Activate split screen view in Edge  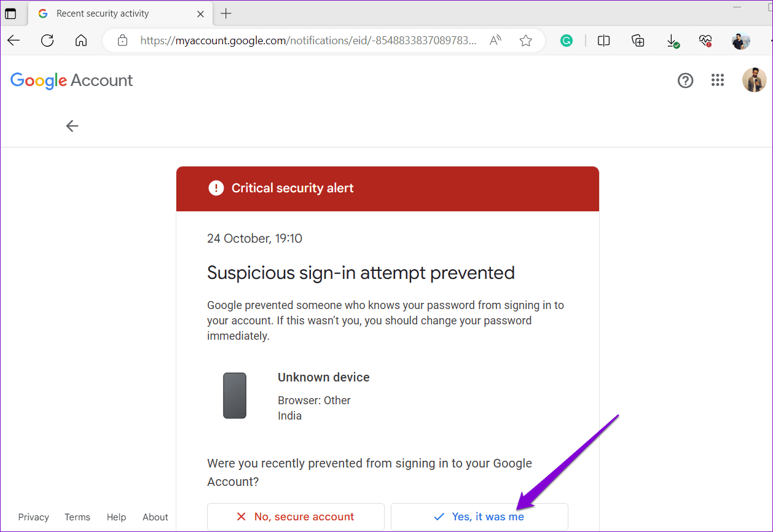[x=603, y=40]
